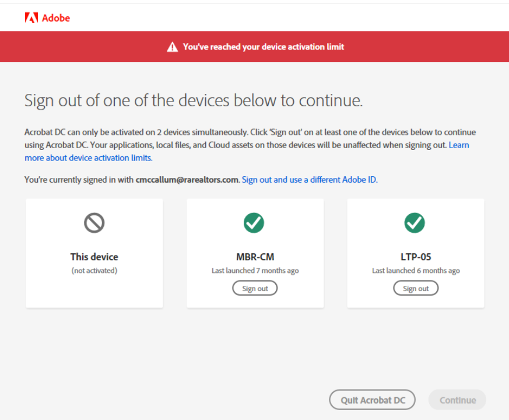Click the signed-in email address
The height and width of the screenshot is (420, 509).
click(187, 180)
